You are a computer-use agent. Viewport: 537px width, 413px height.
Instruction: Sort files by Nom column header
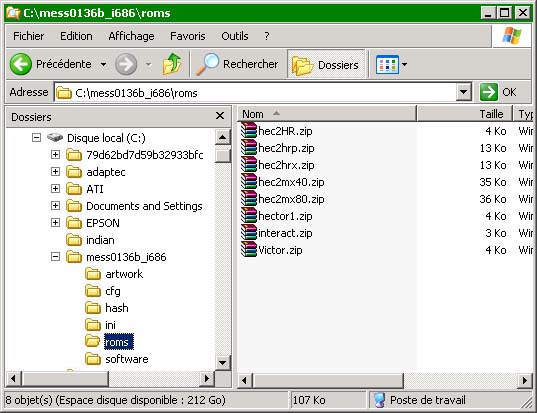[327, 114]
